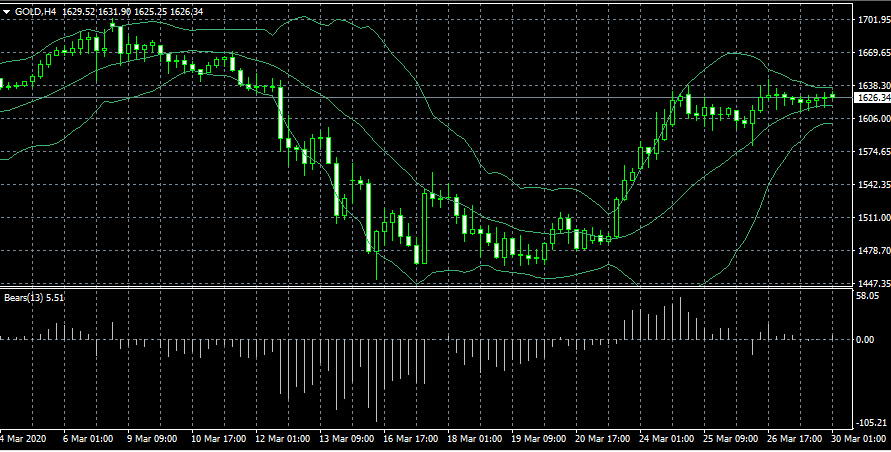Open the chart menu triangle beside GOLD,H4
891x452 pixels.
[x=6, y=12]
